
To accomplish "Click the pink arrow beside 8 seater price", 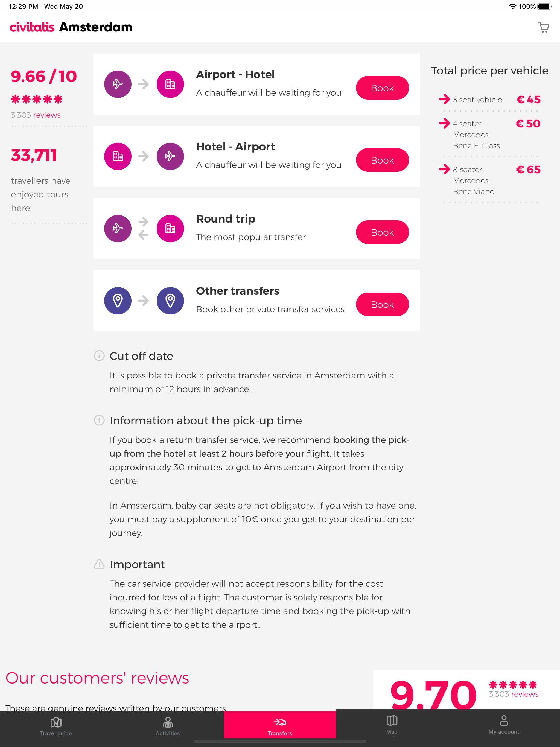I will pos(445,170).
